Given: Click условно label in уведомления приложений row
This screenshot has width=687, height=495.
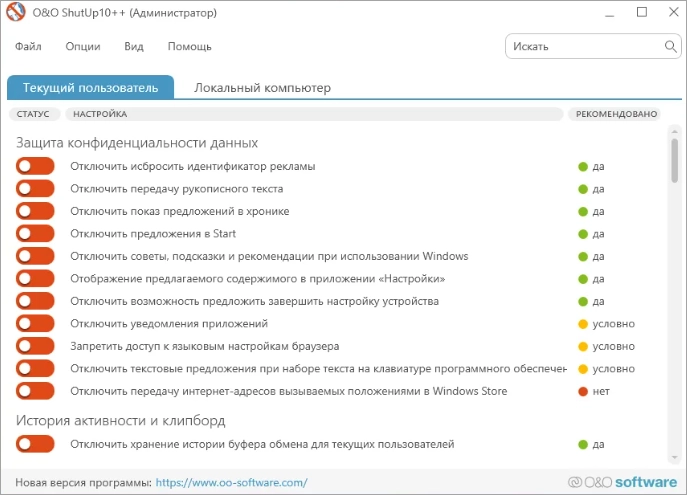Looking at the screenshot, I should 613,324.
